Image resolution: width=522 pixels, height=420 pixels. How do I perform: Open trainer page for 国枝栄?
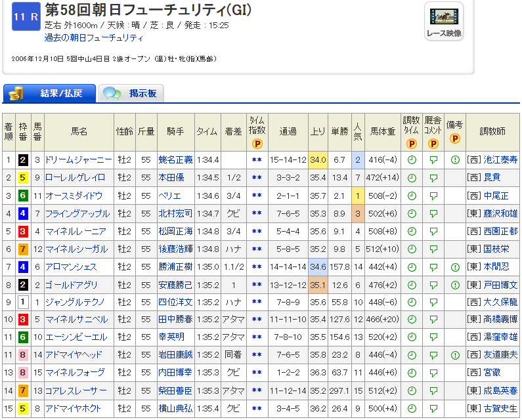[x=496, y=249]
